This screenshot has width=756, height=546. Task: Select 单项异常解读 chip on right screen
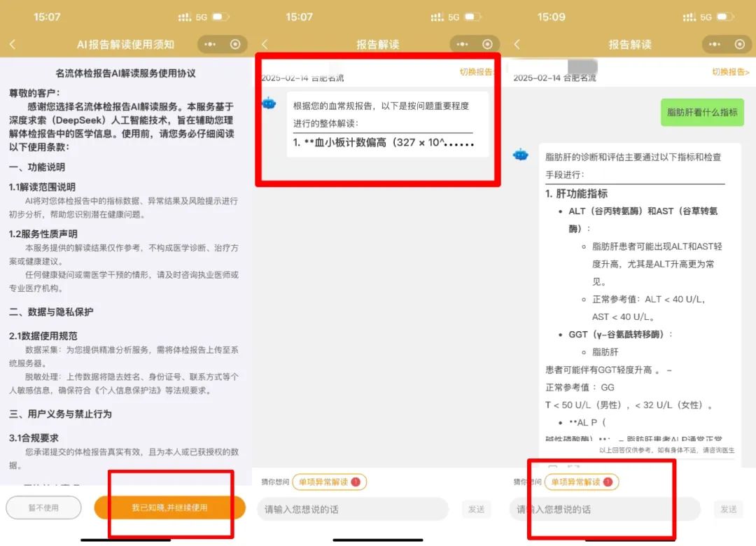tap(582, 482)
